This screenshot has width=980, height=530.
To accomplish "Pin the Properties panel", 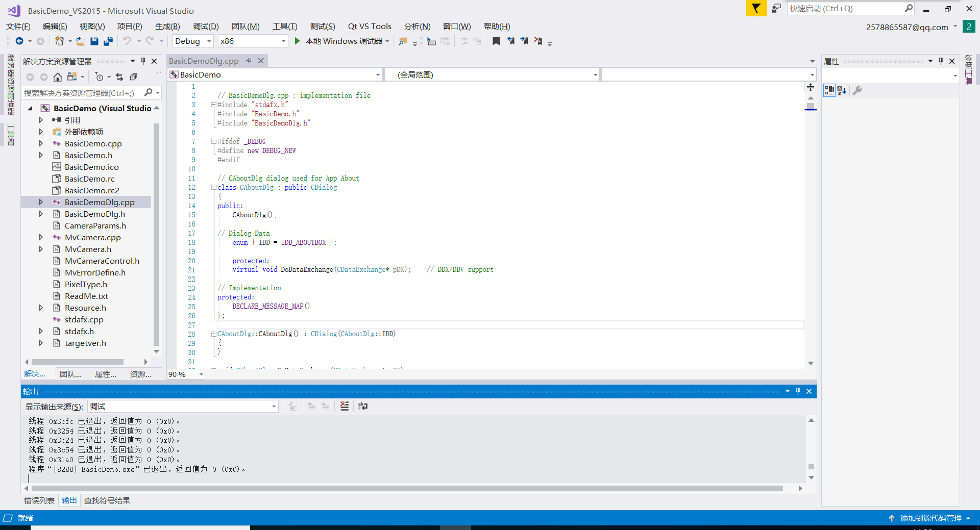I will (941, 61).
